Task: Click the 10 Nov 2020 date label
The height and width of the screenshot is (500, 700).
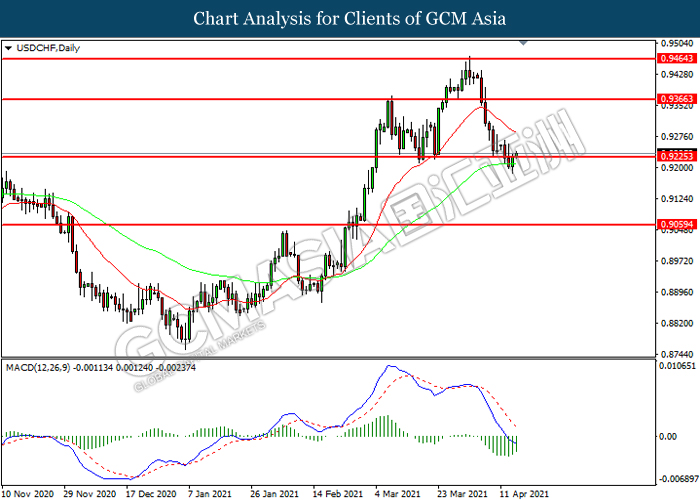Action: 28,494
